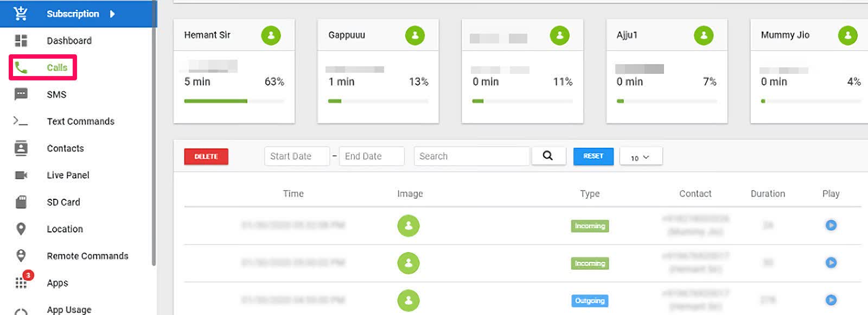868x315 pixels.
Task: Click the Start Date field
Action: [x=296, y=156]
